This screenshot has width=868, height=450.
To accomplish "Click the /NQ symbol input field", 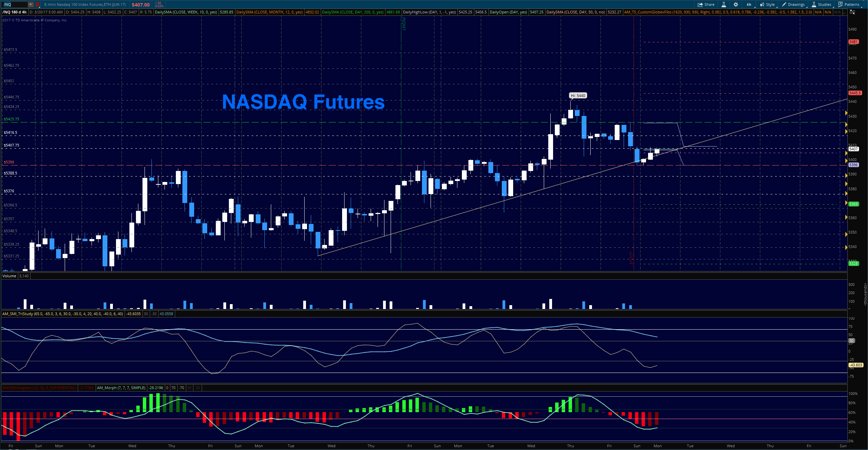I will (x=14, y=4).
